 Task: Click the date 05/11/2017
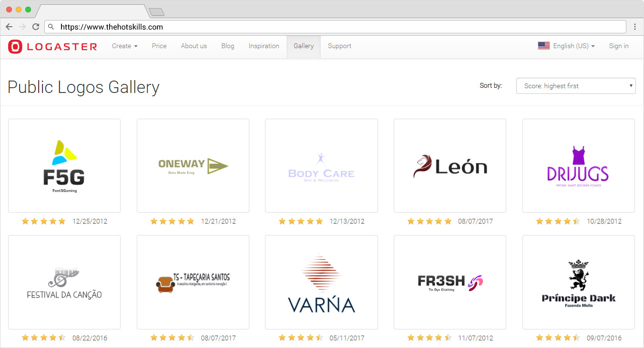pos(347,338)
